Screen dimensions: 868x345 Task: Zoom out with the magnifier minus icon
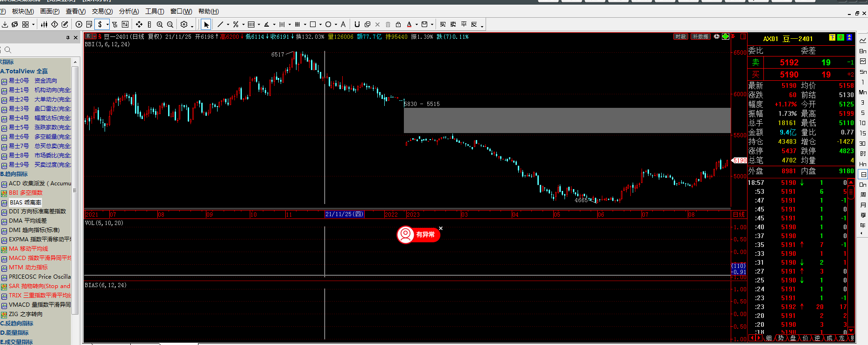170,24
